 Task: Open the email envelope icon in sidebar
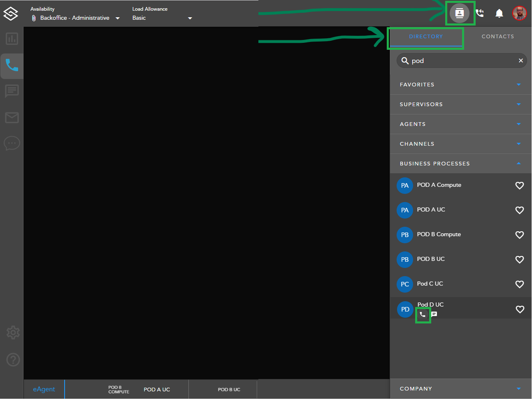[12, 118]
